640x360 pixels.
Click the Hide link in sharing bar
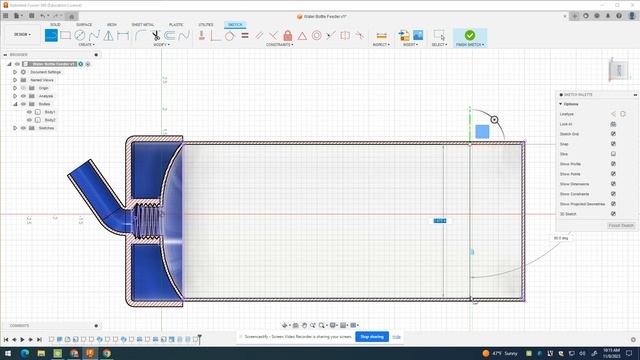coord(396,337)
